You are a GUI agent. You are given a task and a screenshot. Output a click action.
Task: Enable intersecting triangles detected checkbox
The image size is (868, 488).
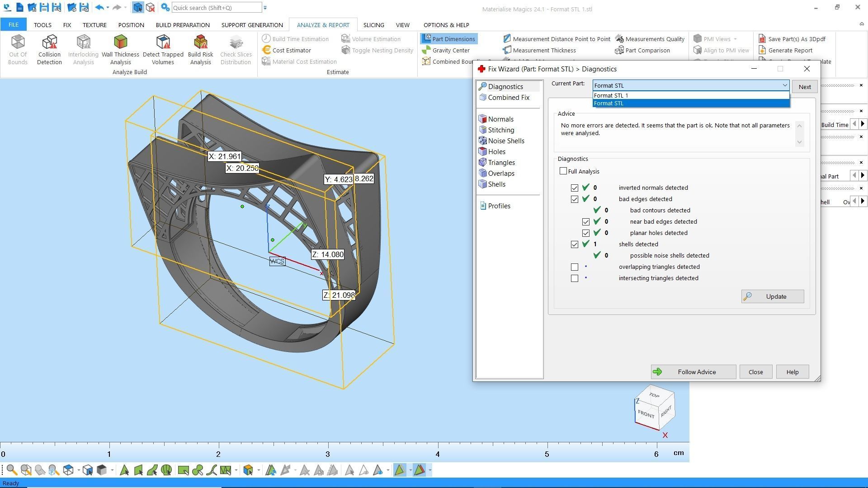[x=575, y=278]
